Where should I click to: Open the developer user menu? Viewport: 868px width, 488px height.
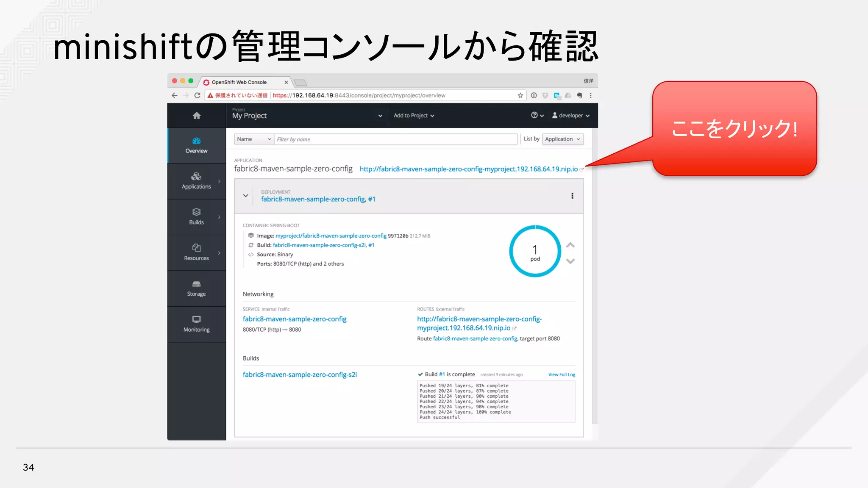point(571,115)
